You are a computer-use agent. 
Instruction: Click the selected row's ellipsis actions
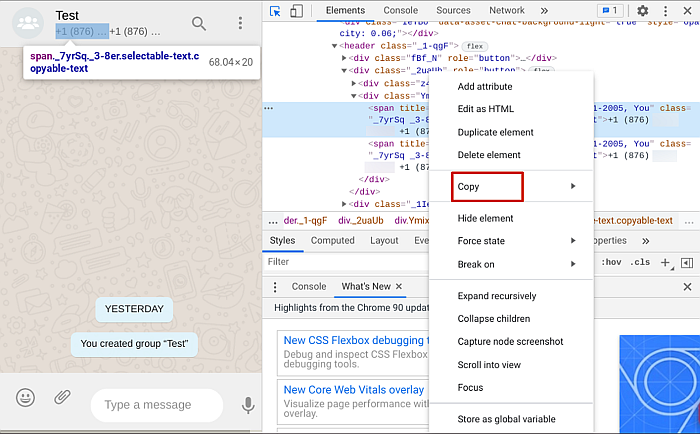(268, 108)
